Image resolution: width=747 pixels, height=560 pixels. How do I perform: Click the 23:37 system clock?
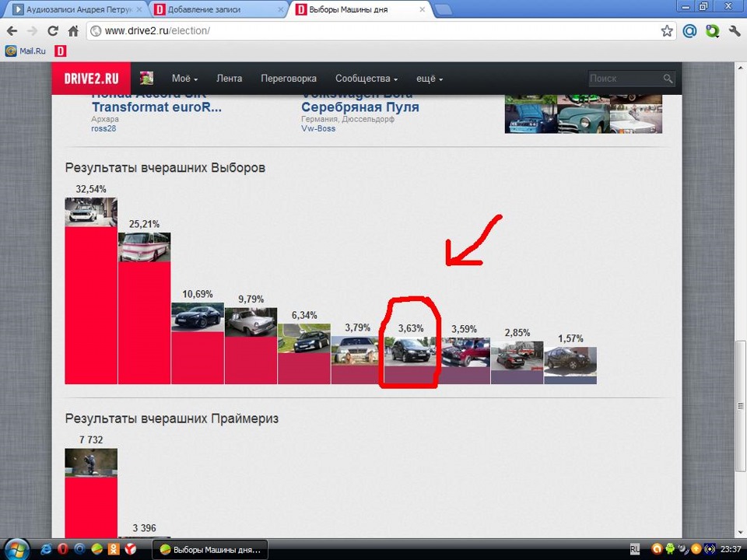[x=731, y=549]
